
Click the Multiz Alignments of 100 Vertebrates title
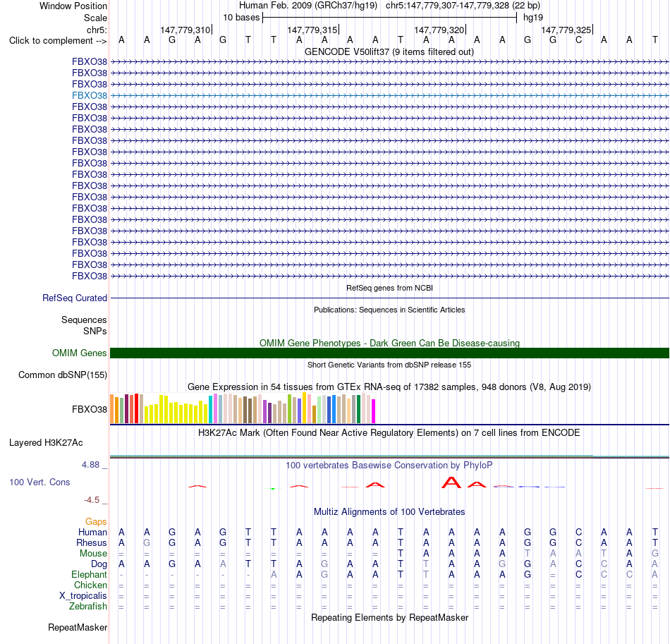click(389, 511)
